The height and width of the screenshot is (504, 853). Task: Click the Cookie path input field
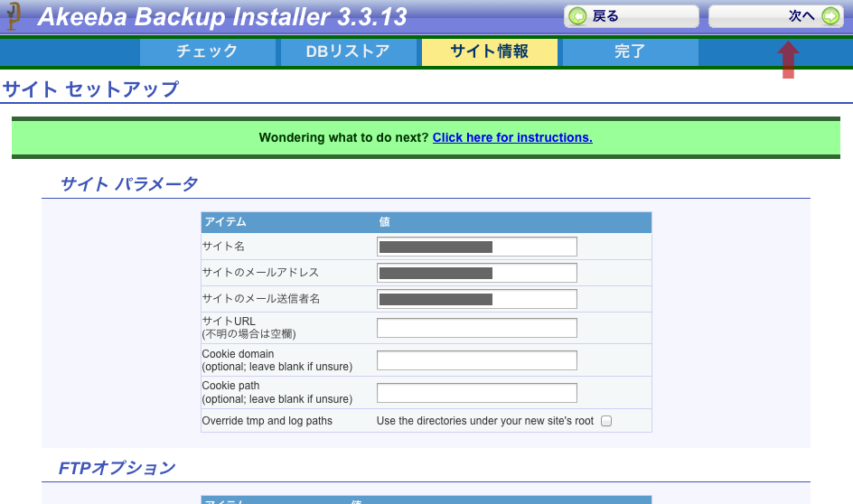click(x=476, y=393)
